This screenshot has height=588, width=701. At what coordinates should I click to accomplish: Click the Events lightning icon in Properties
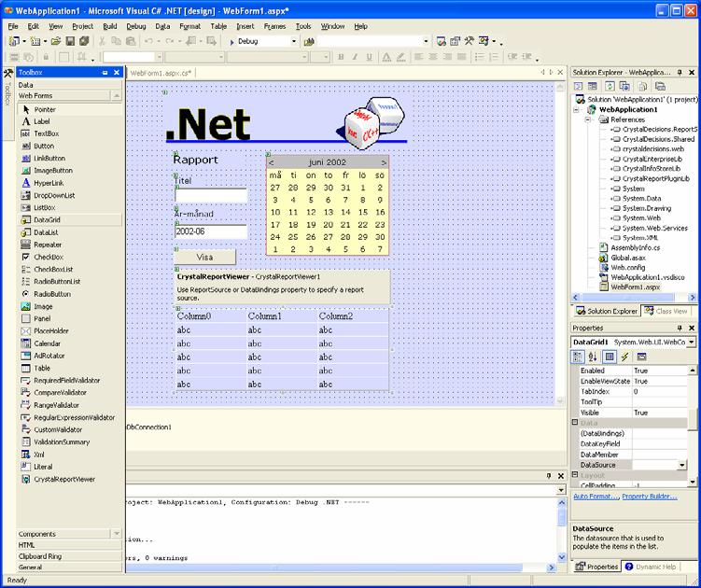625,357
